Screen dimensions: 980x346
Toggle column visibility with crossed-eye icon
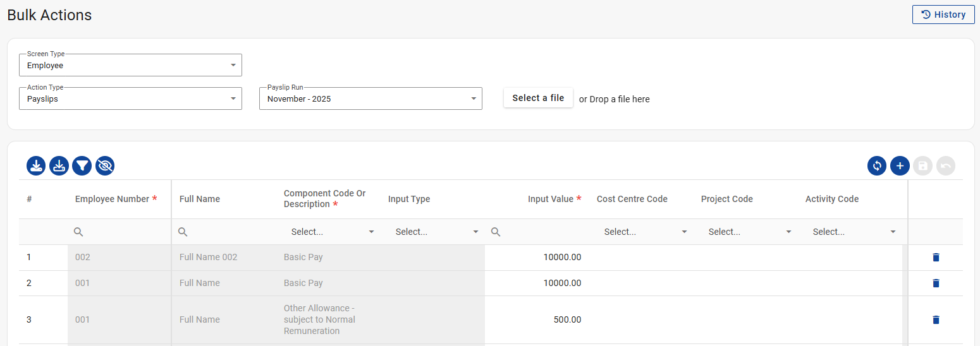pyautogui.click(x=105, y=166)
